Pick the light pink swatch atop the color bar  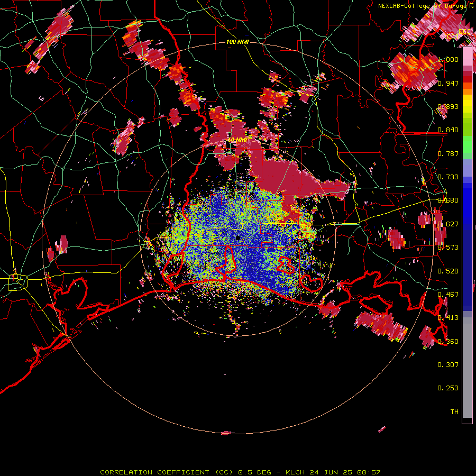467,56
